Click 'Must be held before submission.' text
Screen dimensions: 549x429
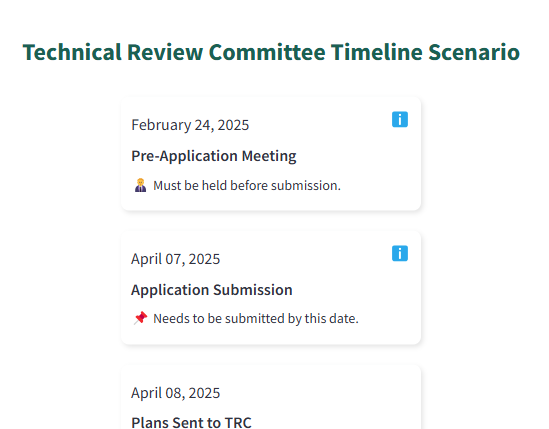[x=247, y=186]
